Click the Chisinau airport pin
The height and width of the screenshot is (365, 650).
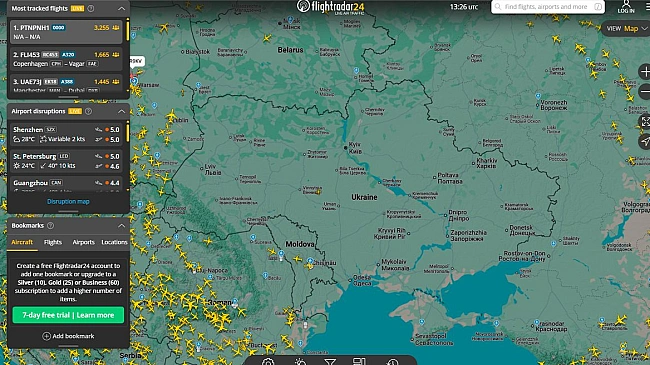[x=310, y=261]
